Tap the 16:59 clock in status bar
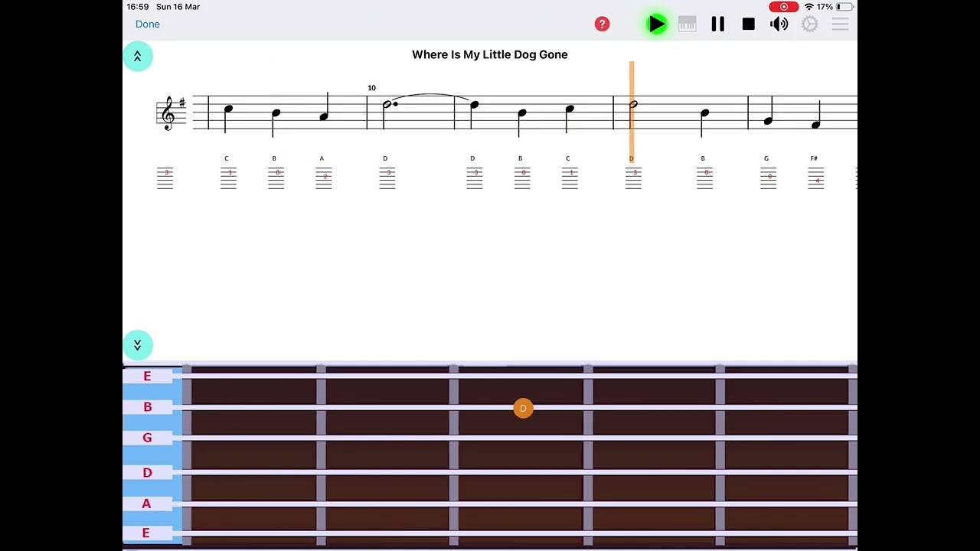The image size is (980, 551). point(138,7)
